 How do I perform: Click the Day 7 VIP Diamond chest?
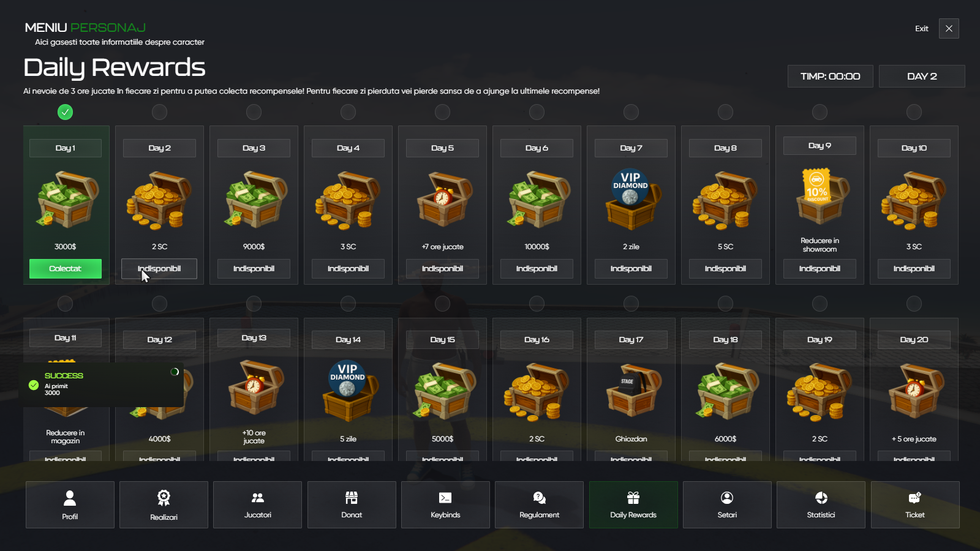coord(631,199)
